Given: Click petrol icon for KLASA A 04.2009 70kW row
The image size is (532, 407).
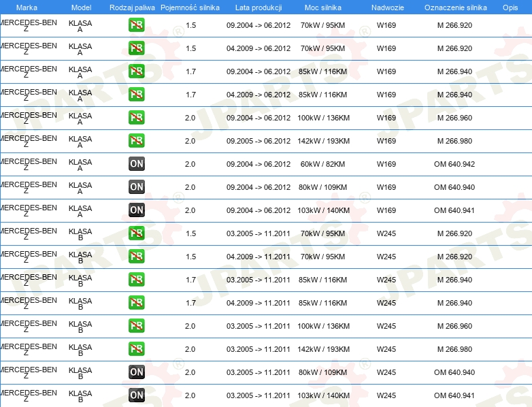Looking at the screenshot, I should [x=136, y=48].
